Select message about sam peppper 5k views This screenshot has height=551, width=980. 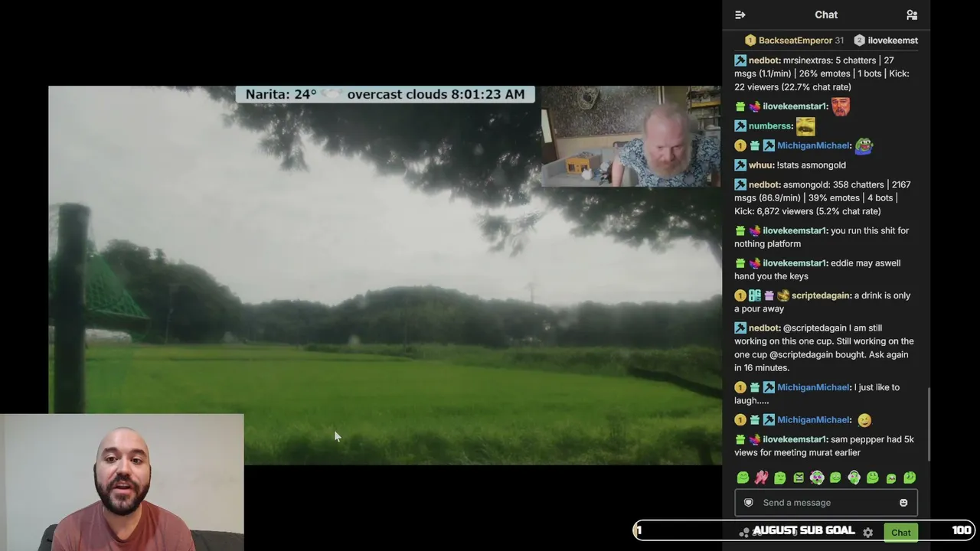point(824,446)
